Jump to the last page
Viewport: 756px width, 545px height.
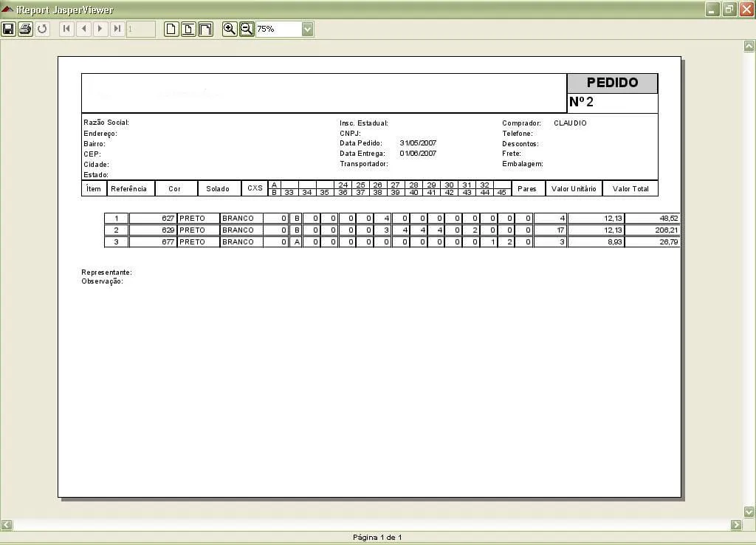pos(117,29)
